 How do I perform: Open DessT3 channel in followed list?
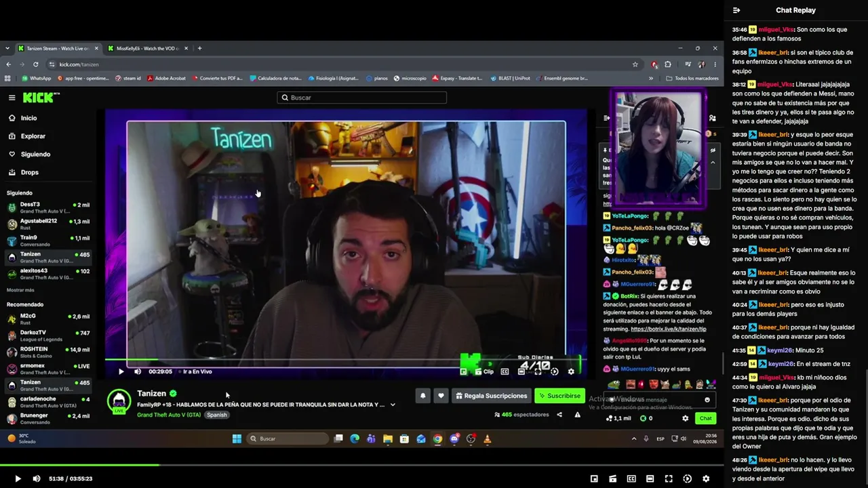pos(48,207)
